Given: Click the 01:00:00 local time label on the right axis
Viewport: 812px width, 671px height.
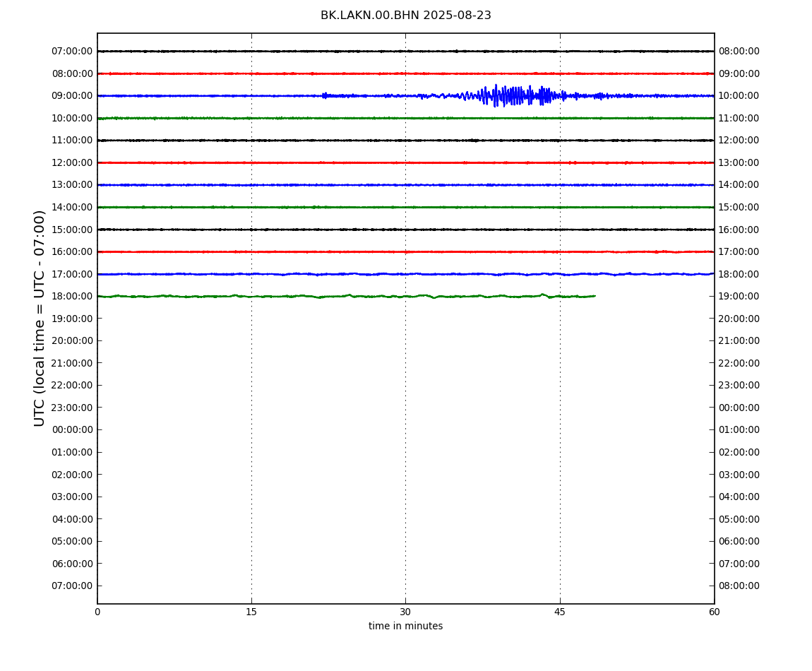Looking at the screenshot, I should click(739, 429).
